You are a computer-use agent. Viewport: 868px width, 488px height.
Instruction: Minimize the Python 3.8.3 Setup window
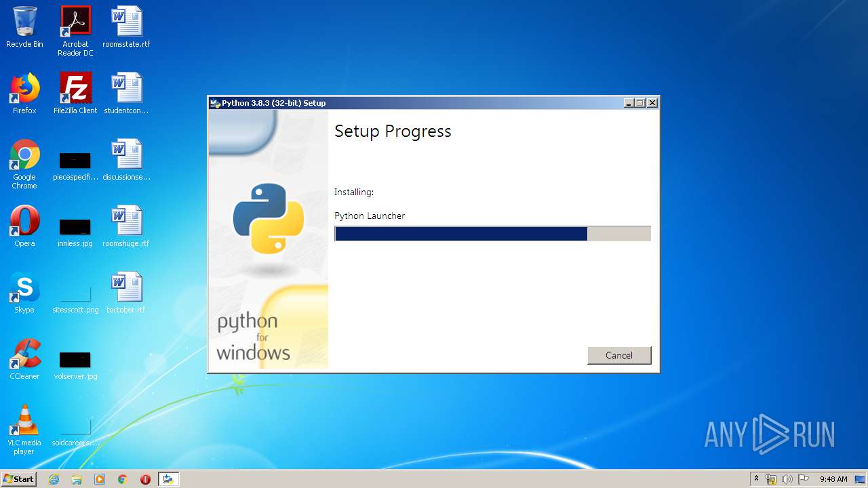pos(629,103)
